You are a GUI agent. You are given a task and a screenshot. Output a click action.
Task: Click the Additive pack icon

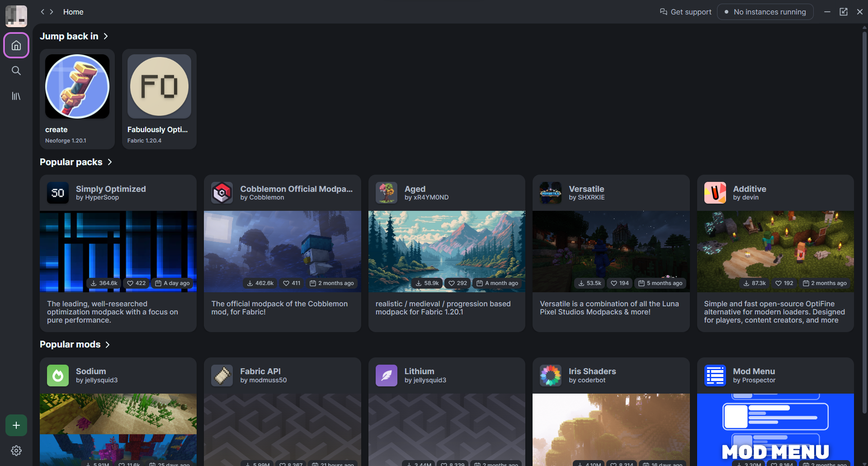(x=715, y=193)
